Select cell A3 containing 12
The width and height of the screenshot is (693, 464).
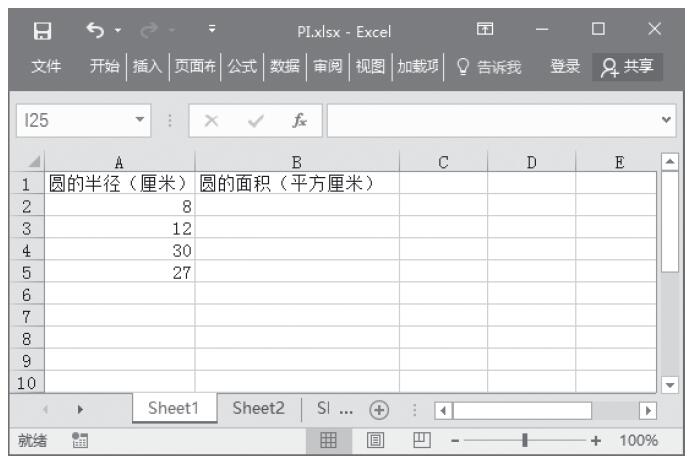(121, 228)
